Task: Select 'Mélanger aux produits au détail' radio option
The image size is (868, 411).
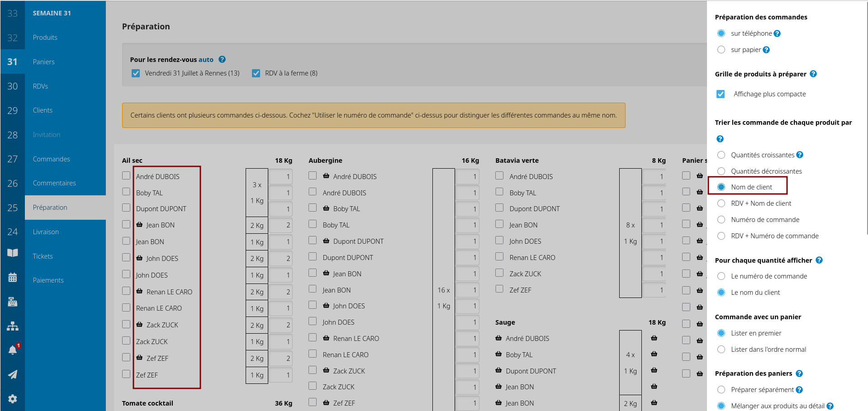Action: [x=721, y=406]
